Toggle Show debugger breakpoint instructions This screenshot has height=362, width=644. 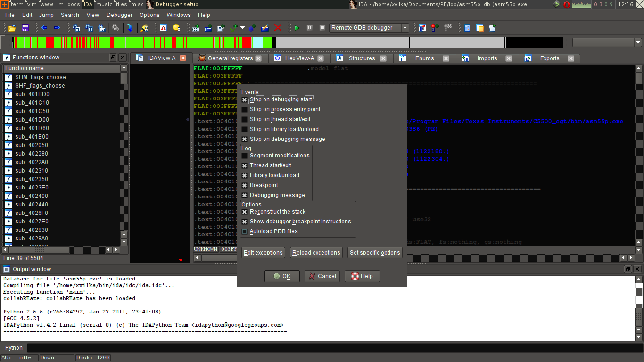tap(245, 222)
